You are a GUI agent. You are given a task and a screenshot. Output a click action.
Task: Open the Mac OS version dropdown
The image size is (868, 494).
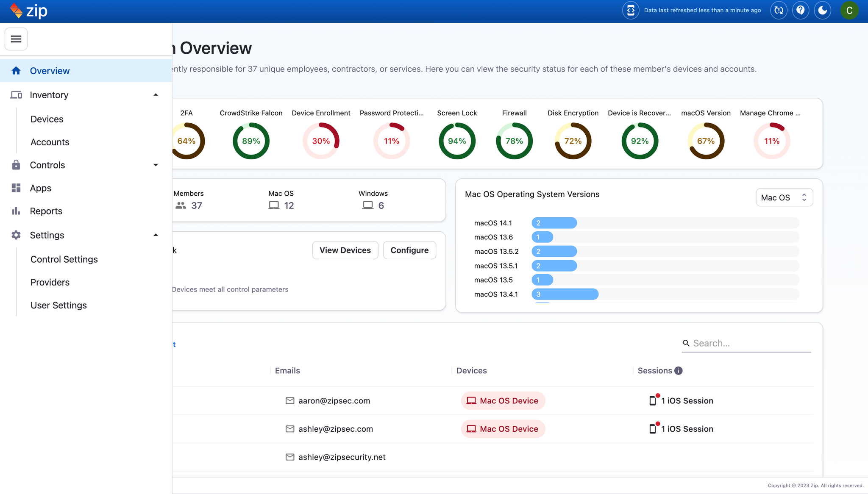pos(784,197)
